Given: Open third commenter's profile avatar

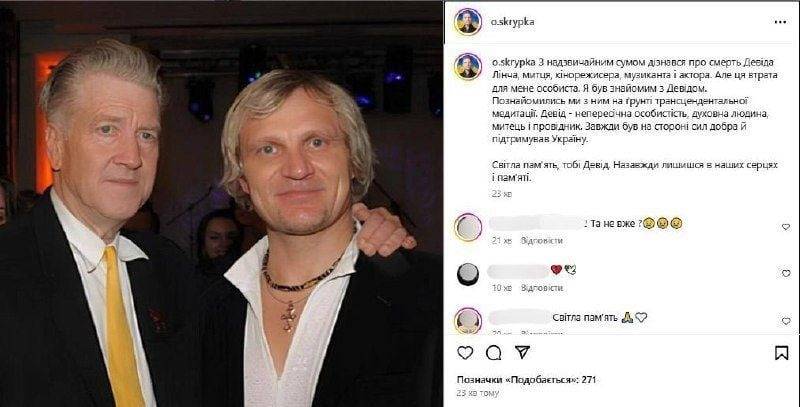Looking at the screenshot, I should 468,320.
